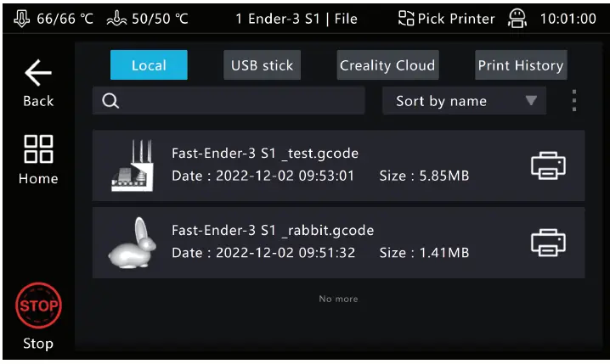Viewport: 610px width, 364px height.
Task: Switch to the Creality Cloud tab
Action: coord(387,64)
